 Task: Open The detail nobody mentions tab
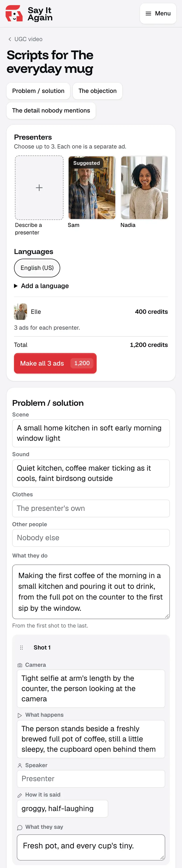51,110
